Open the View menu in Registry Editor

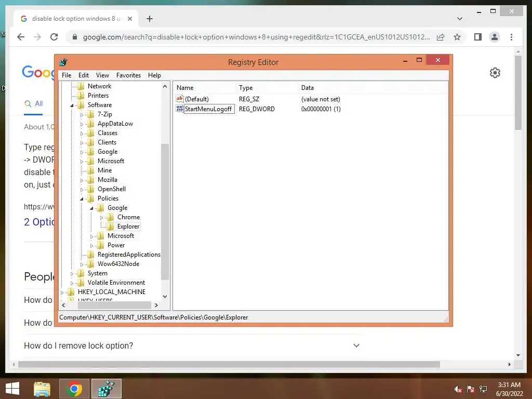[102, 75]
